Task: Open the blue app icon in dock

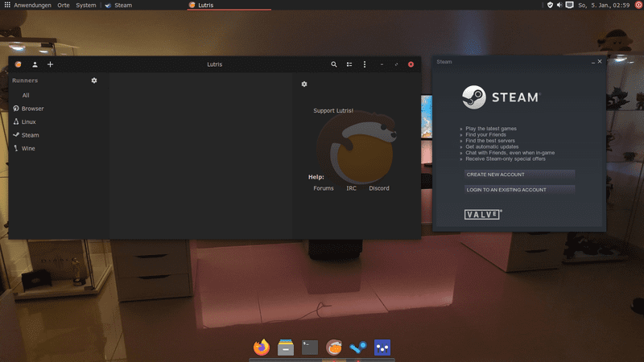Action: click(x=382, y=348)
